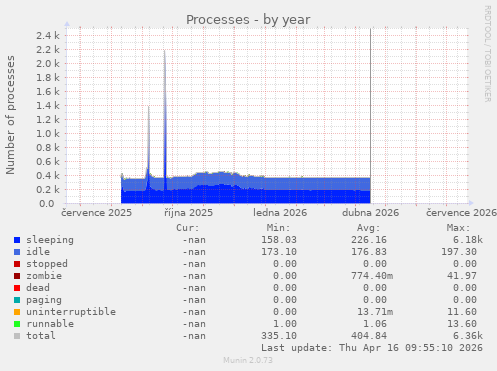Click idle average value 176.83
The height and width of the screenshot is (371, 497).
click(369, 252)
